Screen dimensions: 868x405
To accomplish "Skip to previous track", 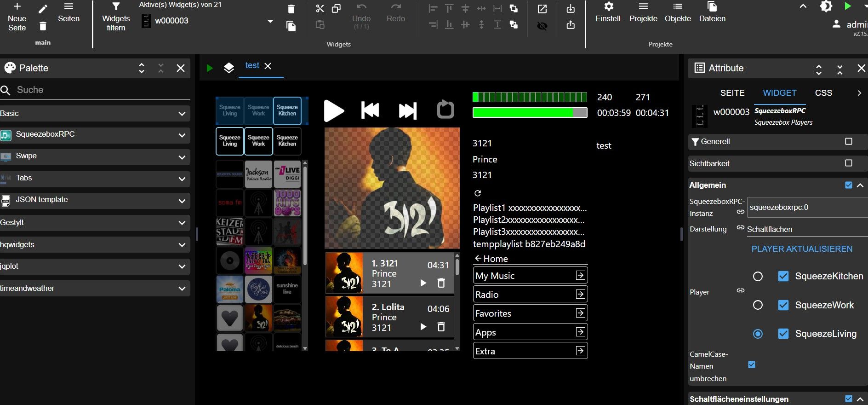I will point(370,110).
